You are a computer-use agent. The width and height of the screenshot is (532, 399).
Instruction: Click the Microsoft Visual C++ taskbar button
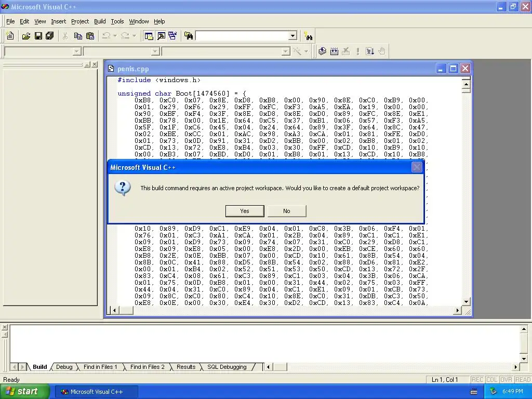pyautogui.click(x=96, y=392)
